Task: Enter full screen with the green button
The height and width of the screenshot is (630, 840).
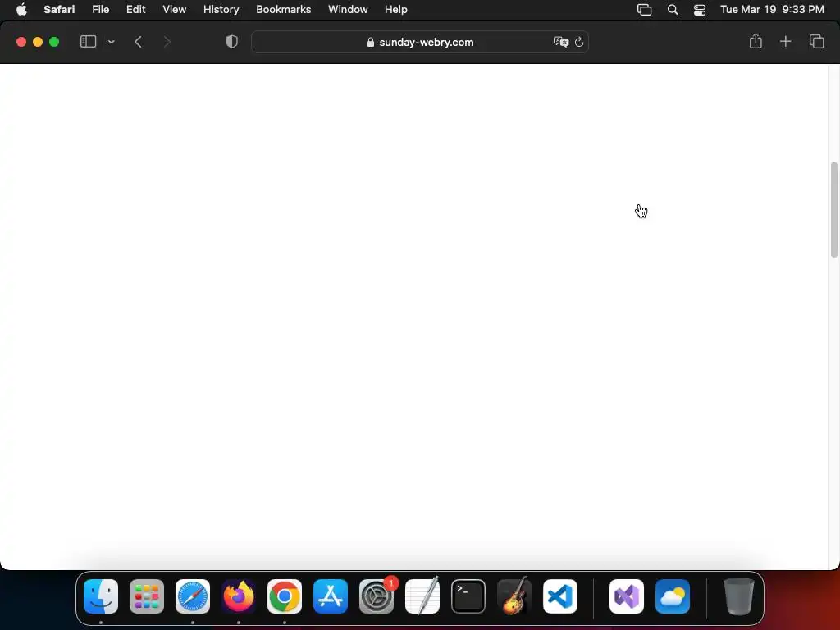Action: tap(54, 42)
